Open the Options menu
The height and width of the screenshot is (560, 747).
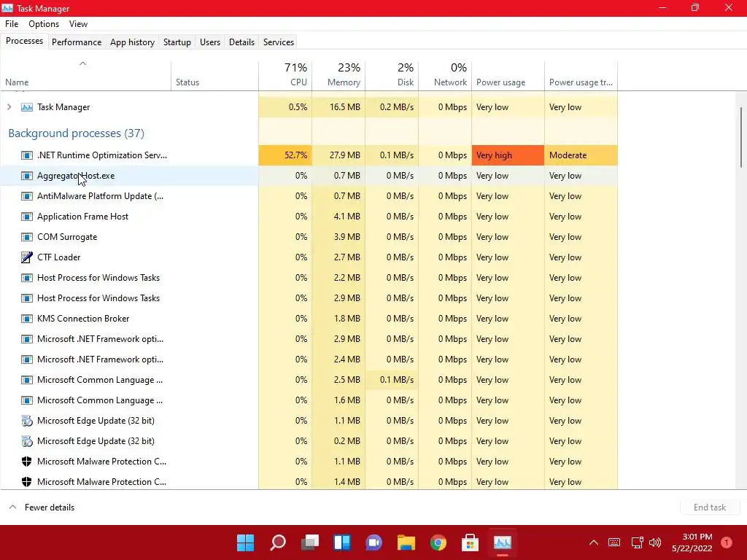point(44,24)
